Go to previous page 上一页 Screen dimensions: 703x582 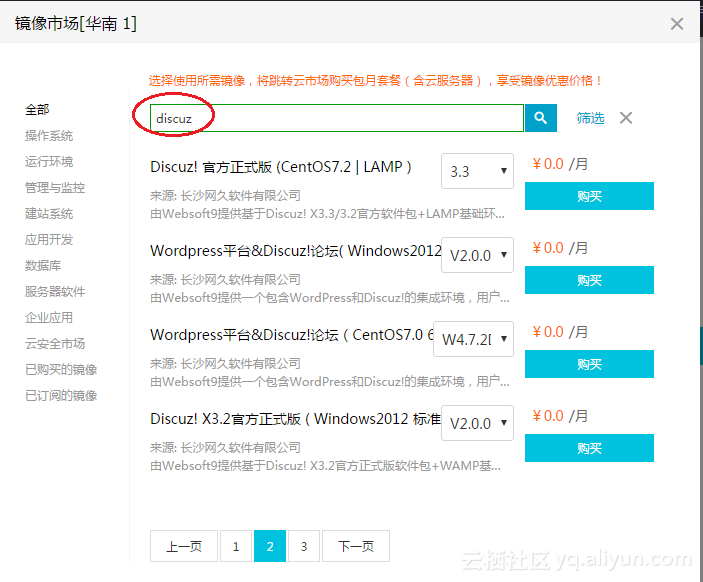[x=184, y=546]
